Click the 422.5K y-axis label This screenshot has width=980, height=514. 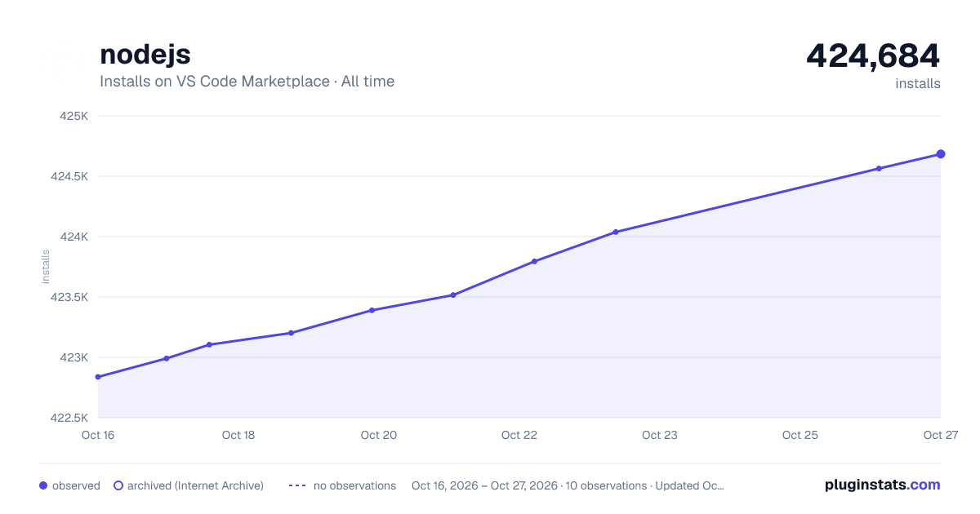point(69,418)
